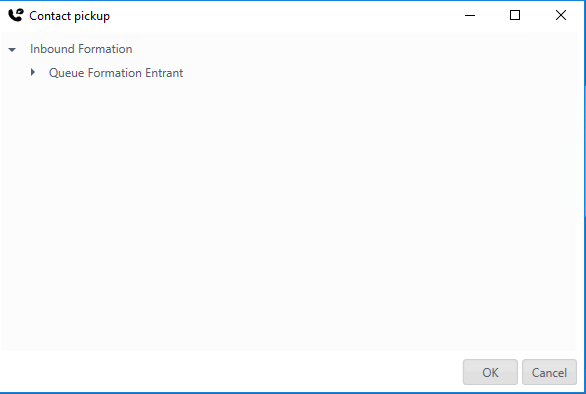Click the right-pointing triangle beside Queue Formation Entrant
Image resolution: width=586 pixels, height=394 pixels.
coord(33,73)
